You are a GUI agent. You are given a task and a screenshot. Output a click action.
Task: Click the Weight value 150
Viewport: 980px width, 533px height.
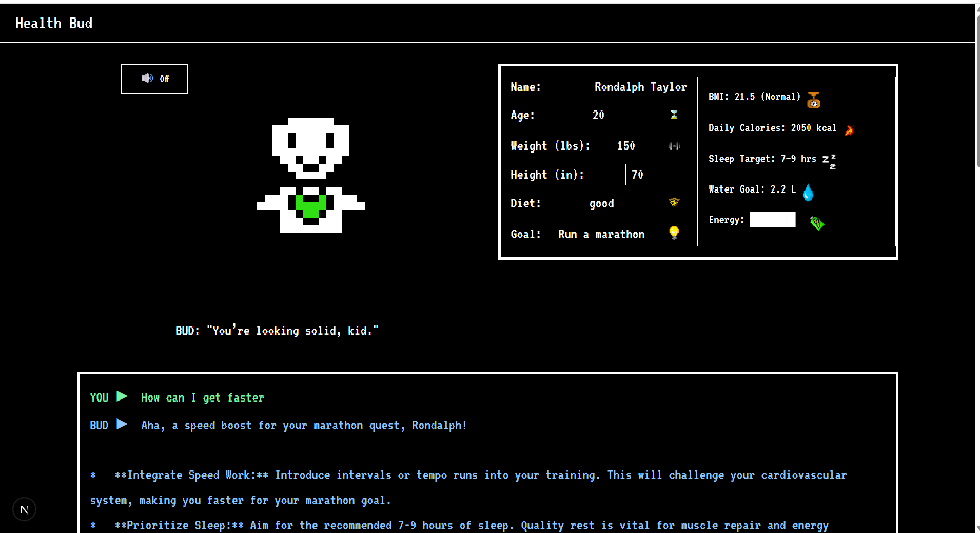(x=626, y=146)
